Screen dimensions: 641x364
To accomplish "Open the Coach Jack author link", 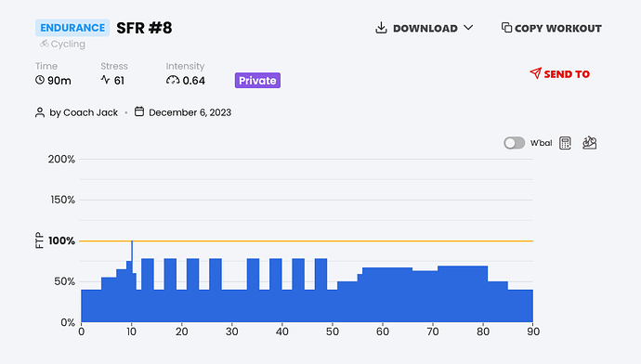I will tap(84, 112).
